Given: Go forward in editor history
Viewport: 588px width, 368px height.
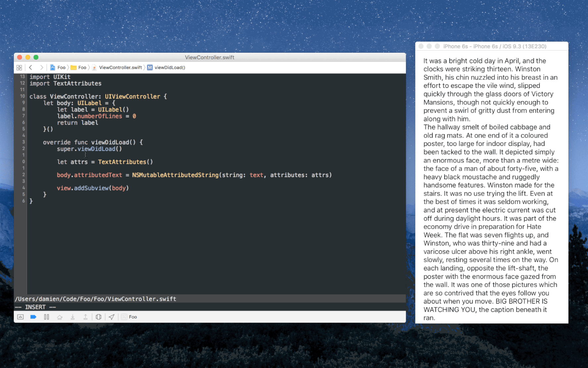Looking at the screenshot, I should click(41, 68).
